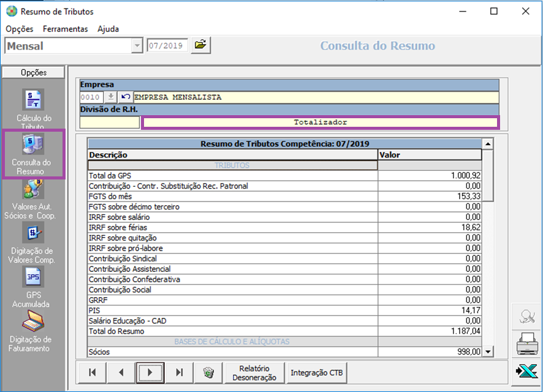Click the EMPRESA MENSALISTA name field
Viewport: 543px width, 392px height.
[316, 97]
